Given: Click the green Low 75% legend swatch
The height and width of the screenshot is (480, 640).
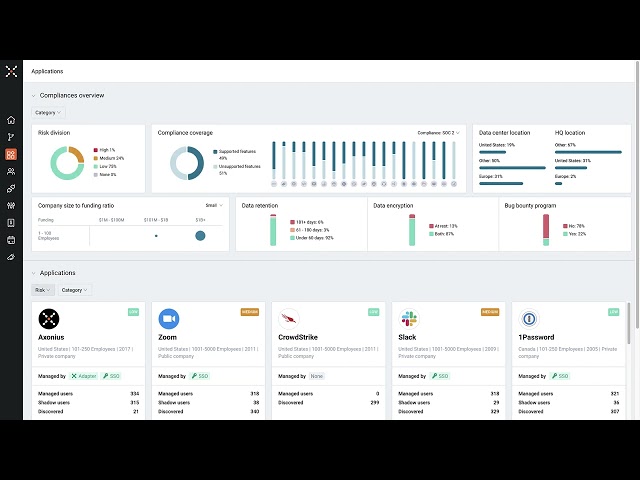Looking at the screenshot, I should [96, 167].
